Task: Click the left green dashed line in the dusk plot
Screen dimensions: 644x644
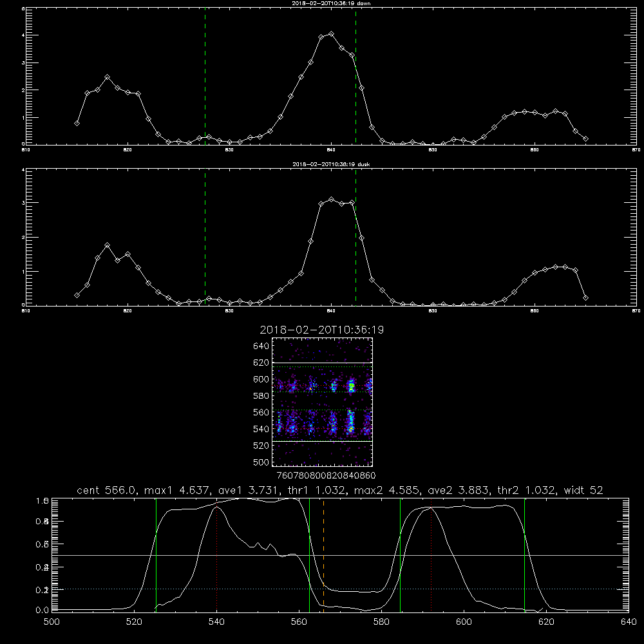Action: pos(205,238)
